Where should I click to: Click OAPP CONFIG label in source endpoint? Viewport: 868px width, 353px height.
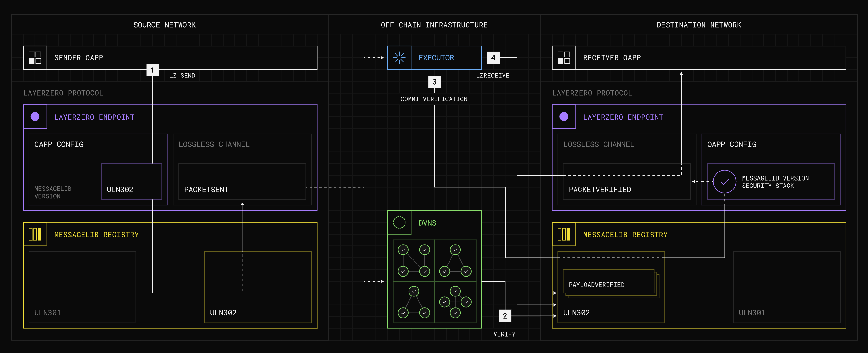[59, 144]
